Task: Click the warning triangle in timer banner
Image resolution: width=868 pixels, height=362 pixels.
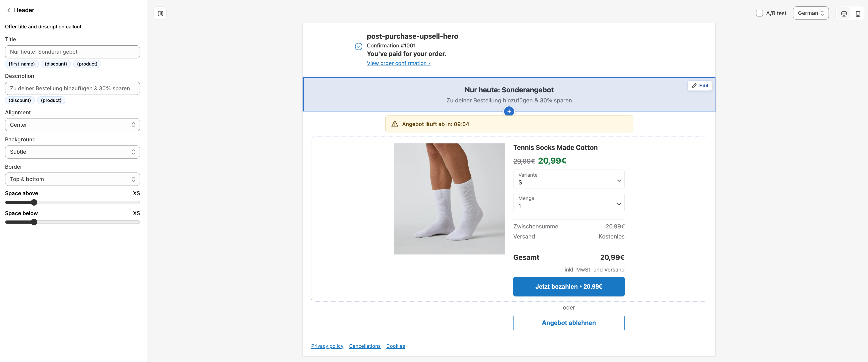Action: tap(395, 124)
